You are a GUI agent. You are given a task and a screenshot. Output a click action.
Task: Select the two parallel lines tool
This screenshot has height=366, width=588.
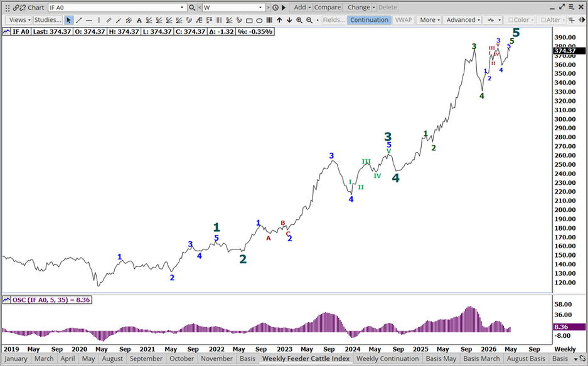(109, 20)
